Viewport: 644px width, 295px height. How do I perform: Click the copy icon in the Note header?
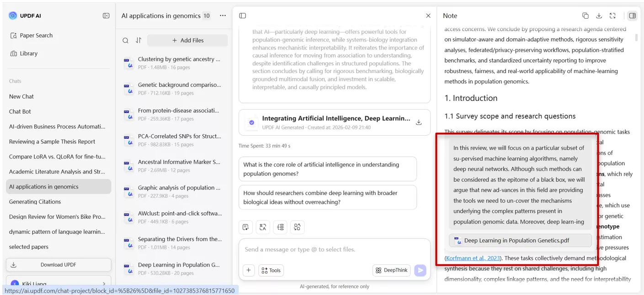585,16
